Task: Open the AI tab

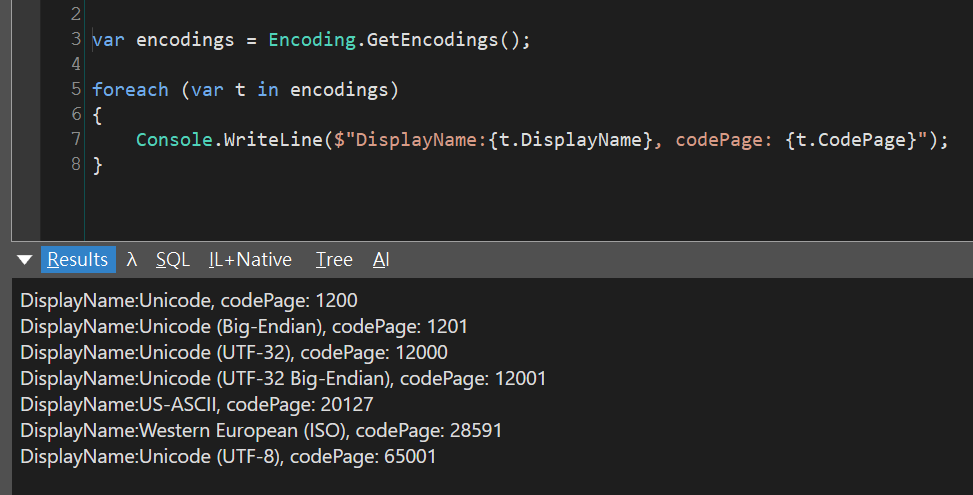Action: (381, 259)
